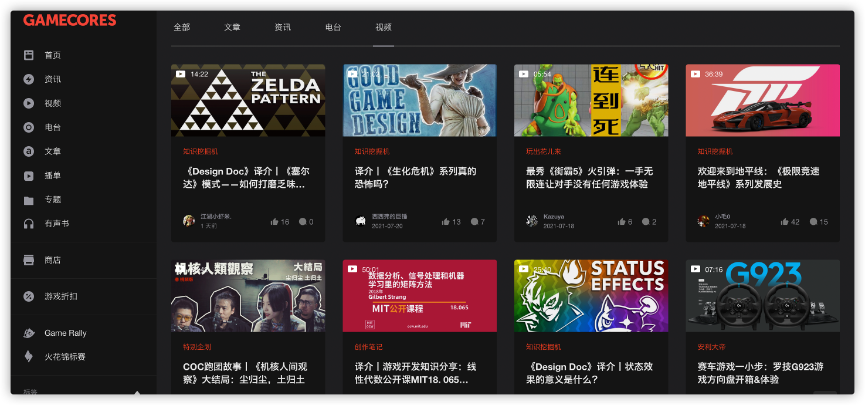866x406 pixels.
Task: Click the GAMECORES logo
Action: pyautogui.click(x=70, y=20)
